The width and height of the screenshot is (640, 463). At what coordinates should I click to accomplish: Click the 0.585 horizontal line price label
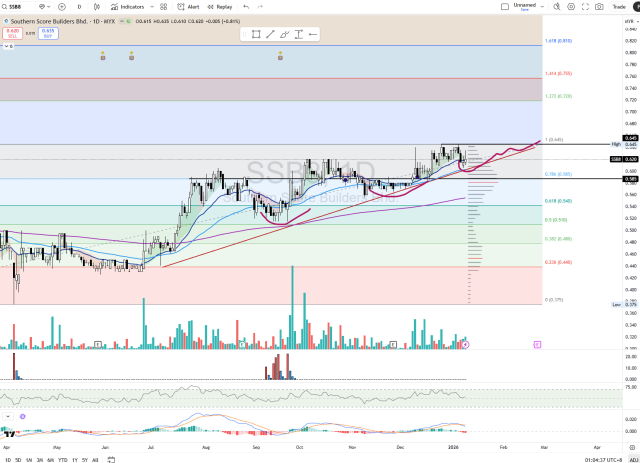tap(631, 179)
